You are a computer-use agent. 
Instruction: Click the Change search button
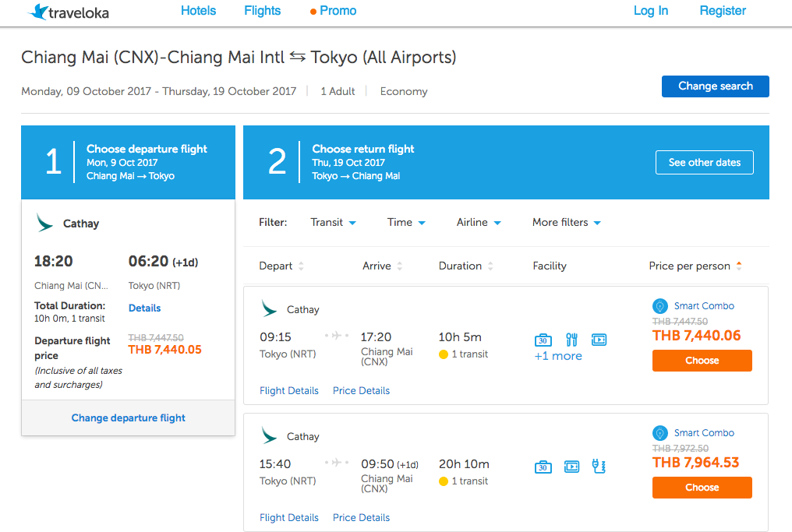click(716, 86)
